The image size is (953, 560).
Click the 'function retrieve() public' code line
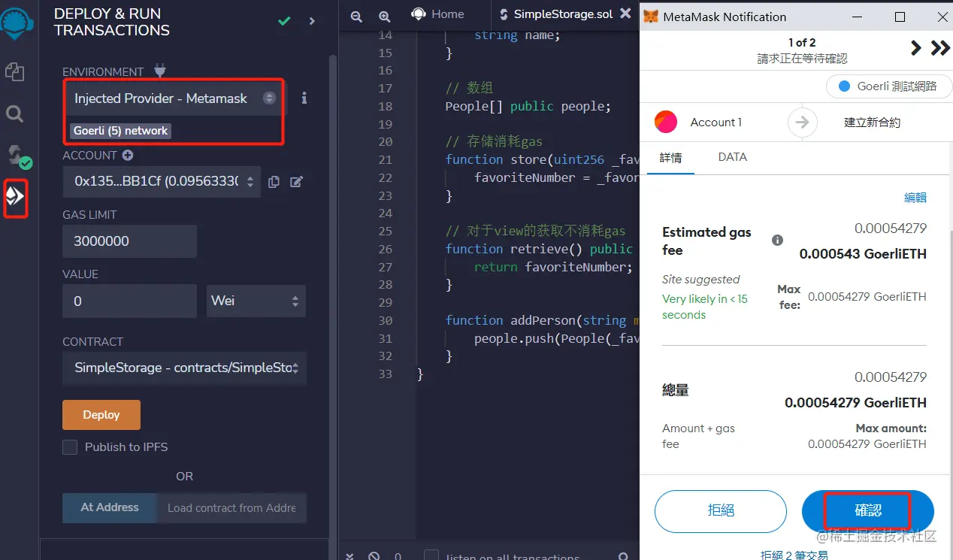coord(539,249)
